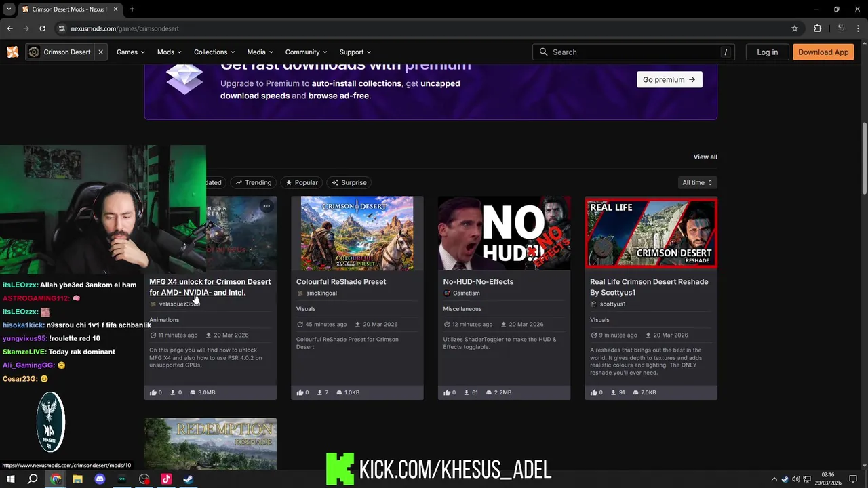Image resolution: width=868 pixels, height=488 pixels.
Task: Select the Surprise filter tab
Action: pos(349,182)
